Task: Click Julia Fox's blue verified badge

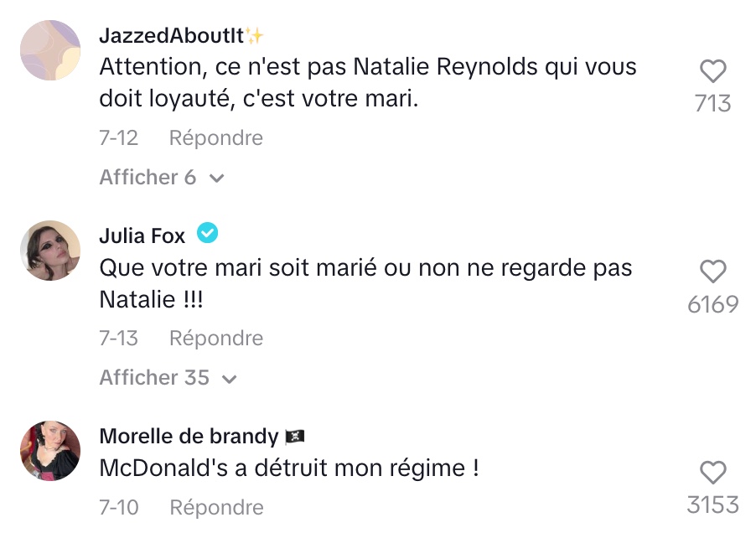Action: pyautogui.click(x=207, y=233)
